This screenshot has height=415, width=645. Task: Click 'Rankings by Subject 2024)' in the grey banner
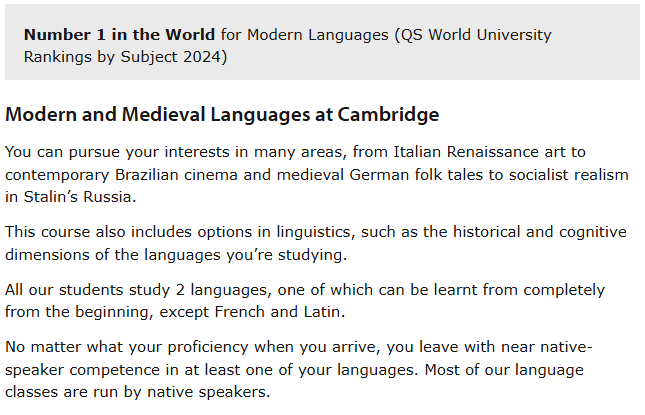coord(125,57)
